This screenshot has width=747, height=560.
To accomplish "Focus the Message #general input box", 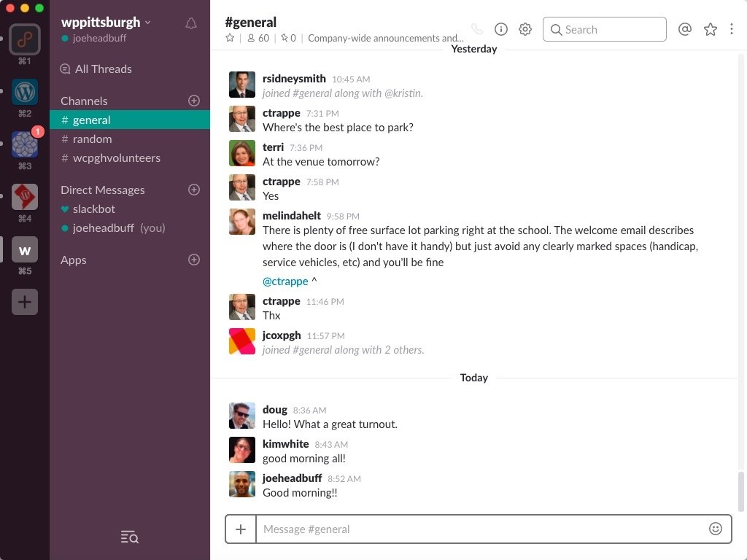I will click(x=481, y=529).
